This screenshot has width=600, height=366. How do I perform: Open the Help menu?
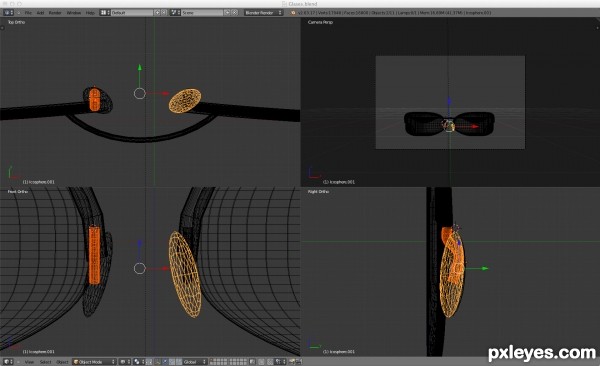tap(90, 13)
